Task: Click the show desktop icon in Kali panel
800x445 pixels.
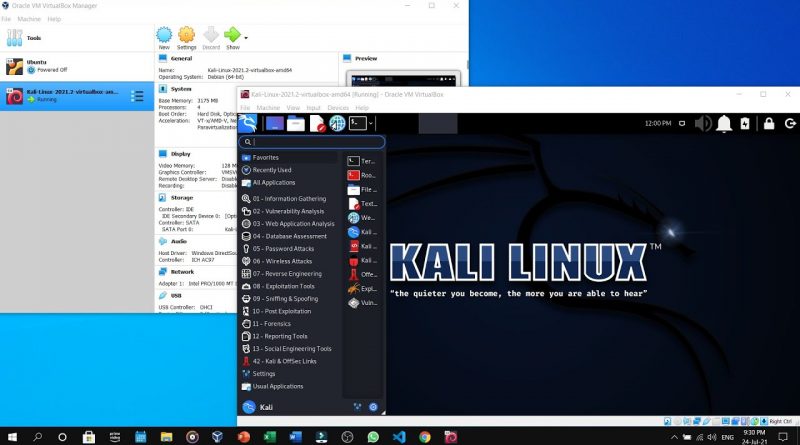Action: (274, 123)
